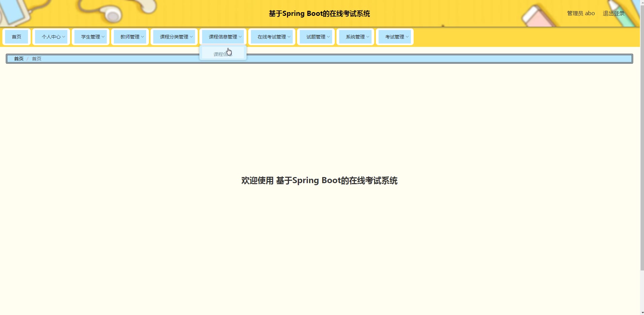Click the 欢迎使用 welcome heading
The width and height of the screenshot is (644, 315).
point(319,181)
